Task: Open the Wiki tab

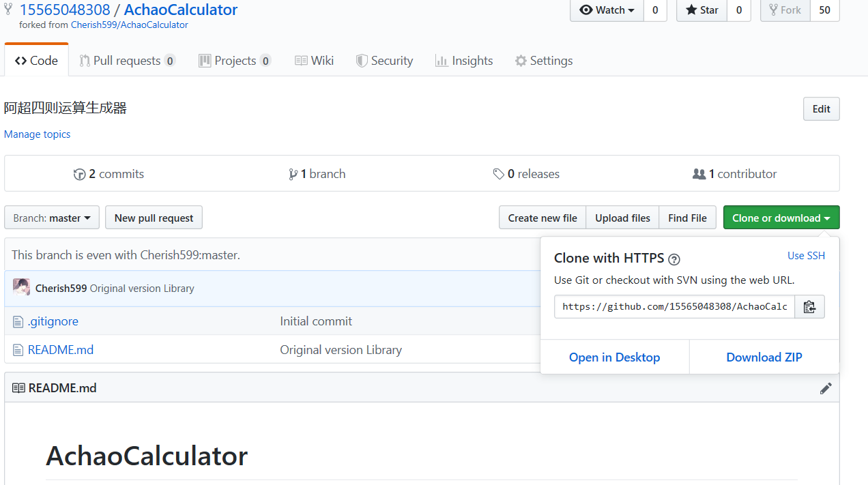Action: [314, 61]
